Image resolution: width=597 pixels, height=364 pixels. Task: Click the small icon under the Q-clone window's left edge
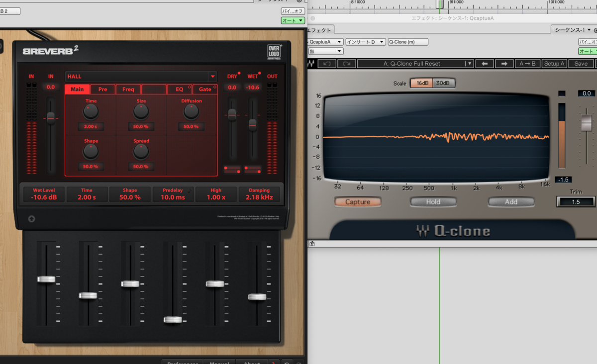[312, 244]
